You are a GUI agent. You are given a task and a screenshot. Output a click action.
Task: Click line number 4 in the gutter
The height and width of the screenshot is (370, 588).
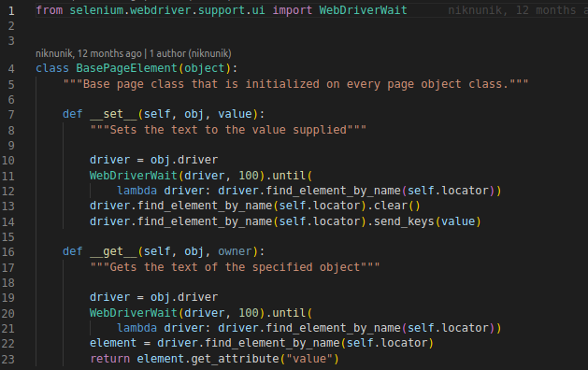(x=11, y=69)
